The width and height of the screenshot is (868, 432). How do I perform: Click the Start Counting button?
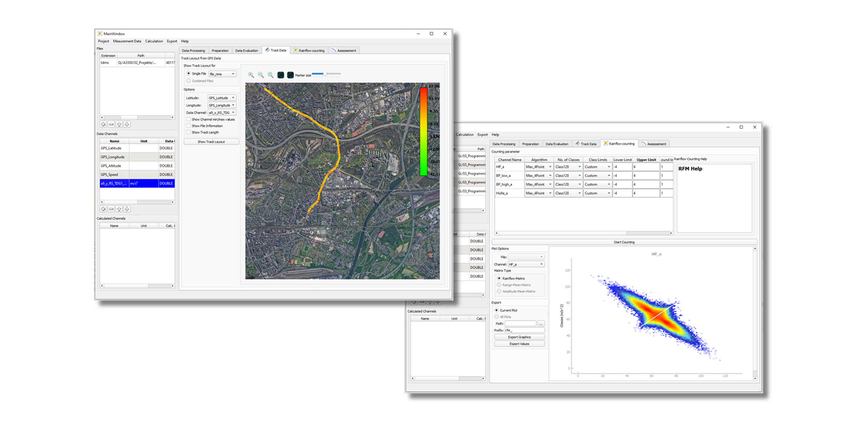click(x=624, y=242)
